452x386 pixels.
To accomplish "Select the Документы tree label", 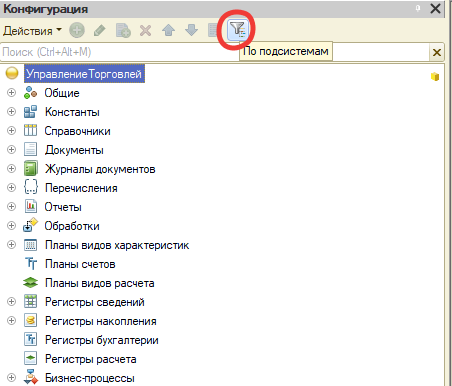I will pyautogui.click(x=74, y=150).
